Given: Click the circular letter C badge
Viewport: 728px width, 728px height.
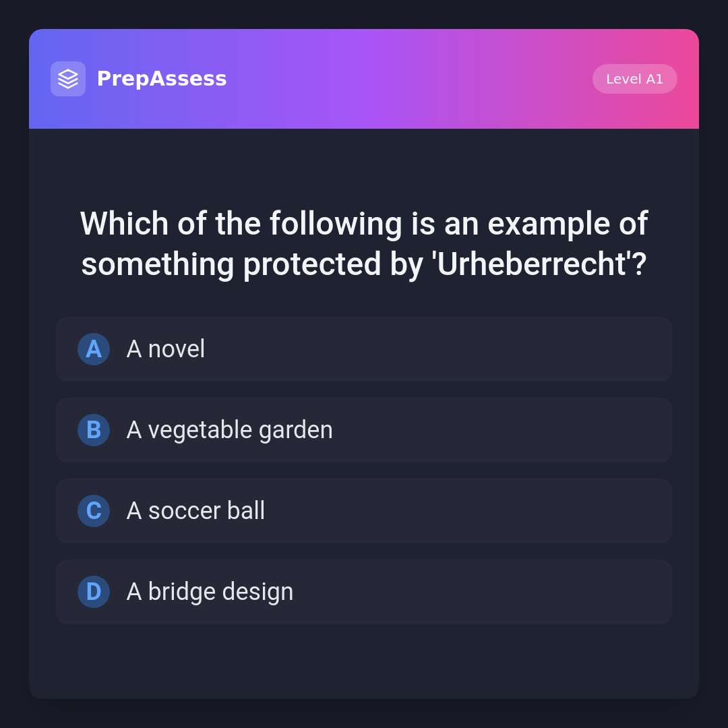Looking at the screenshot, I should [94, 511].
